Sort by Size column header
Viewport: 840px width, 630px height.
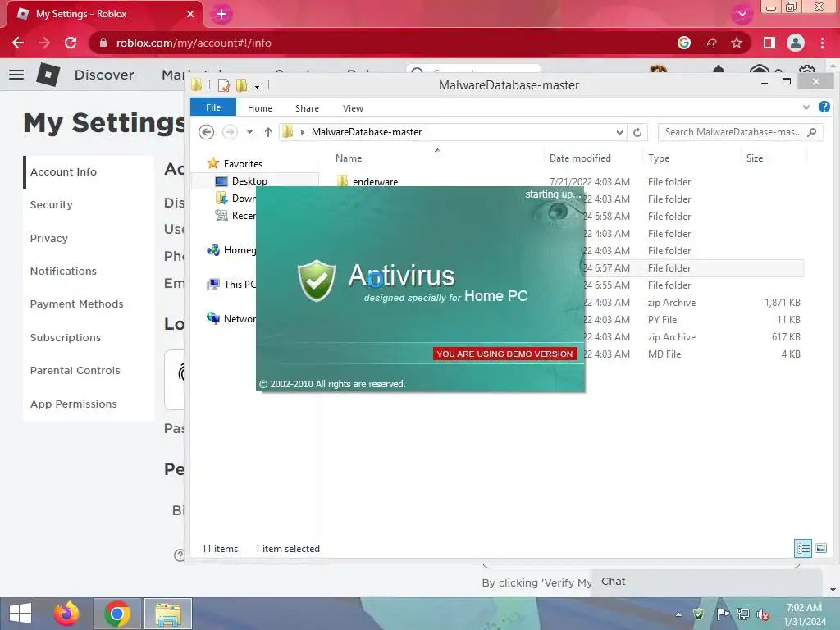pyautogui.click(x=755, y=158)
